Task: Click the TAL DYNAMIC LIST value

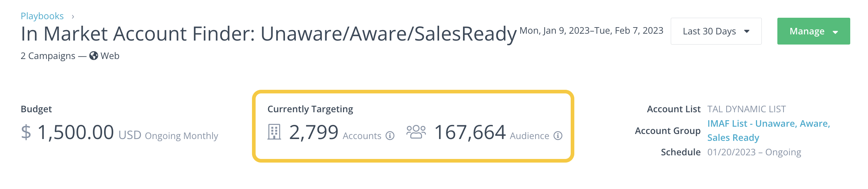Action: tap(747, 109)
